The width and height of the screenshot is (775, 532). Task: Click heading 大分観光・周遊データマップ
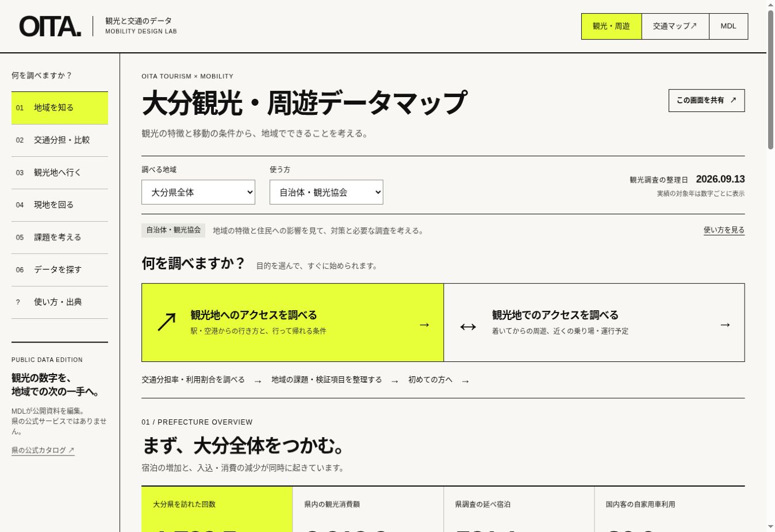point(305,103)
